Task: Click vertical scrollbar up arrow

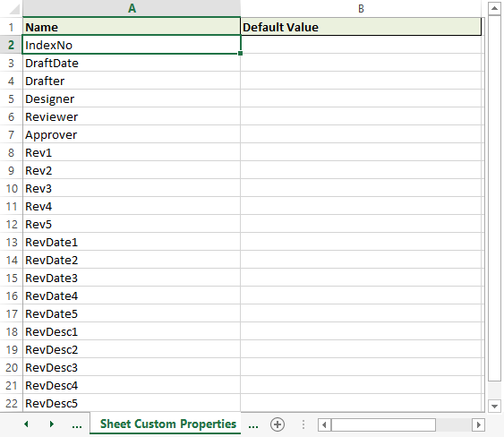Action: coord(494,8)
